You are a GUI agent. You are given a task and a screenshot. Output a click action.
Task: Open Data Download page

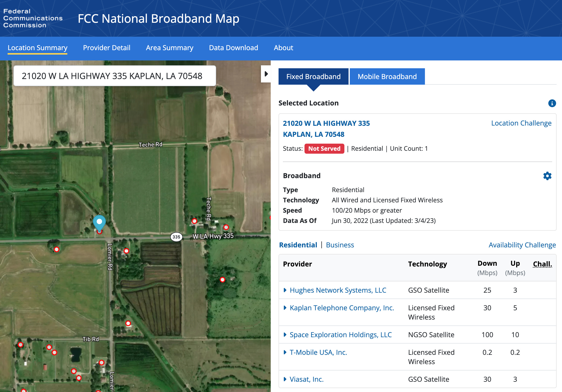click(234, 48)
